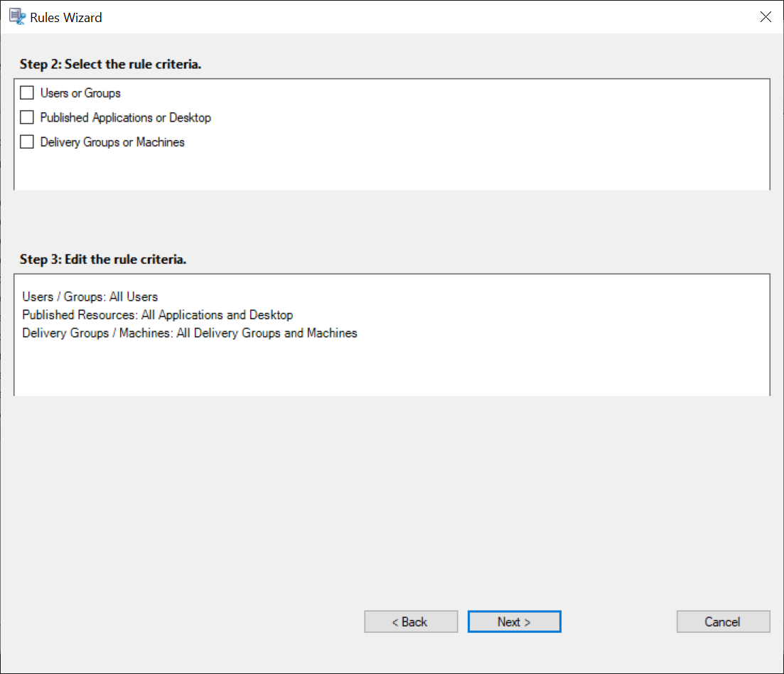This screenshot has width=784, height=674.
Task: Click the Rules Wizard title bar icon
Action: click(x=16, y=16)
